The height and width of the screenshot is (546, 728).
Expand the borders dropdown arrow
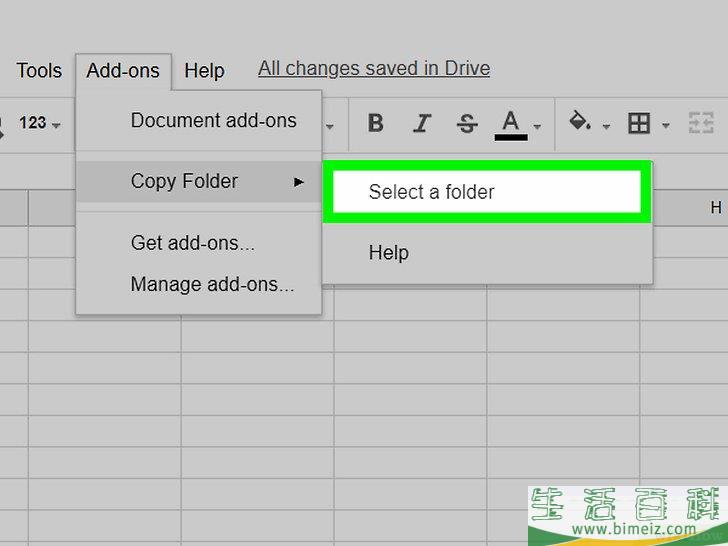pyautogui.click(x=665, y=126)
